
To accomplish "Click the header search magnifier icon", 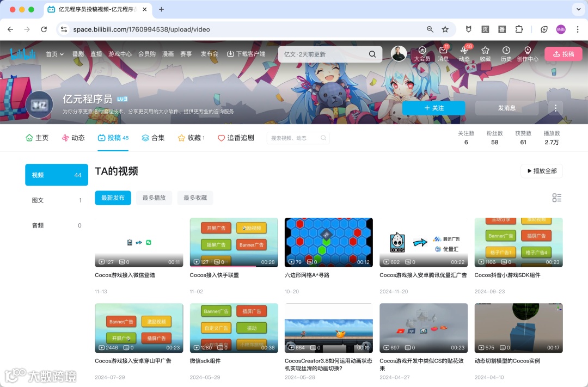I will [x=372, y=54].
